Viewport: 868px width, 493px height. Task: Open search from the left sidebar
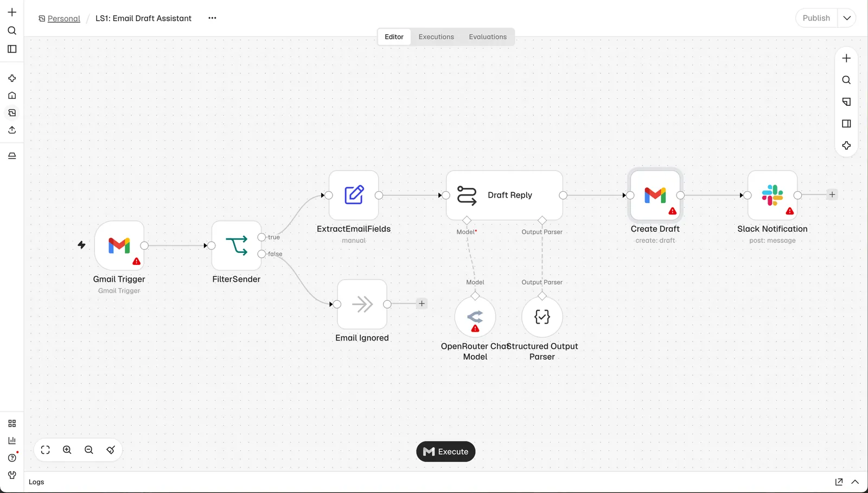tap(12, 30)
